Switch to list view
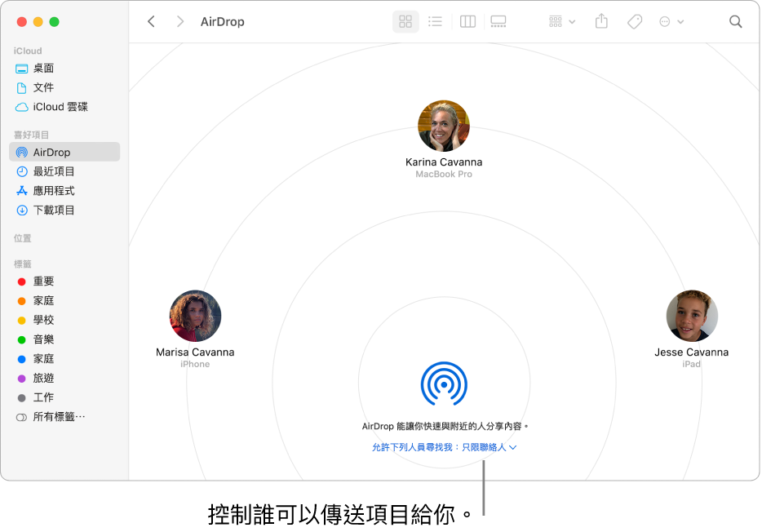The height and width of the screenshot is (532, 762). 435,21
